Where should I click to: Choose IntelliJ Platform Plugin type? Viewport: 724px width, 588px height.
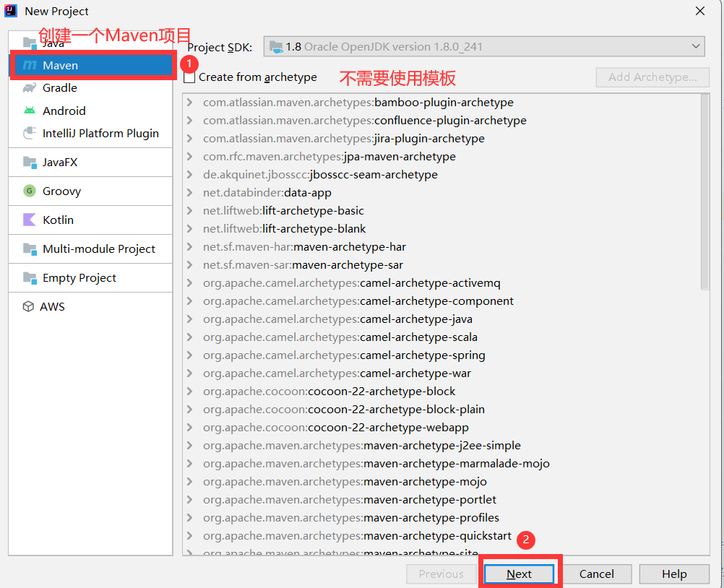click(91, 133)
